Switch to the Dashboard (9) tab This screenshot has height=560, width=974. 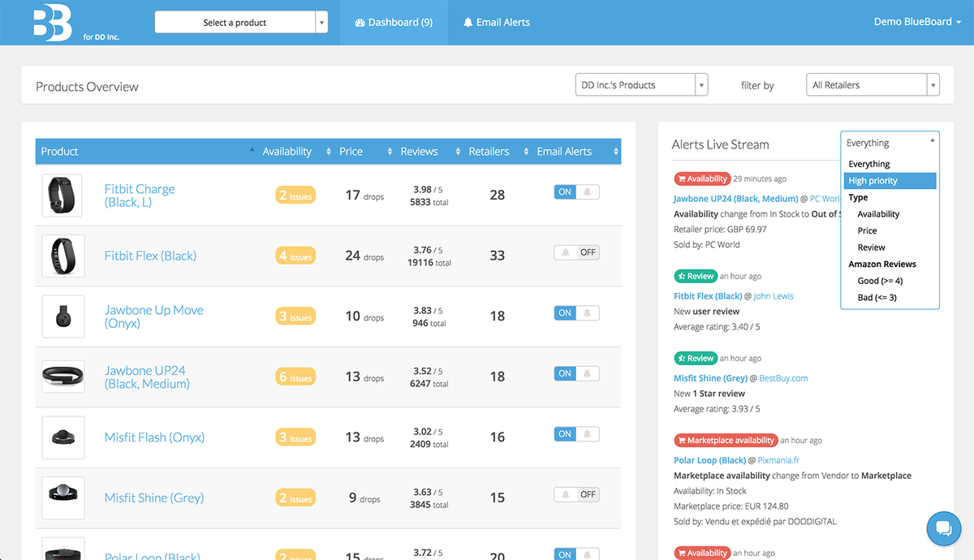394,22
